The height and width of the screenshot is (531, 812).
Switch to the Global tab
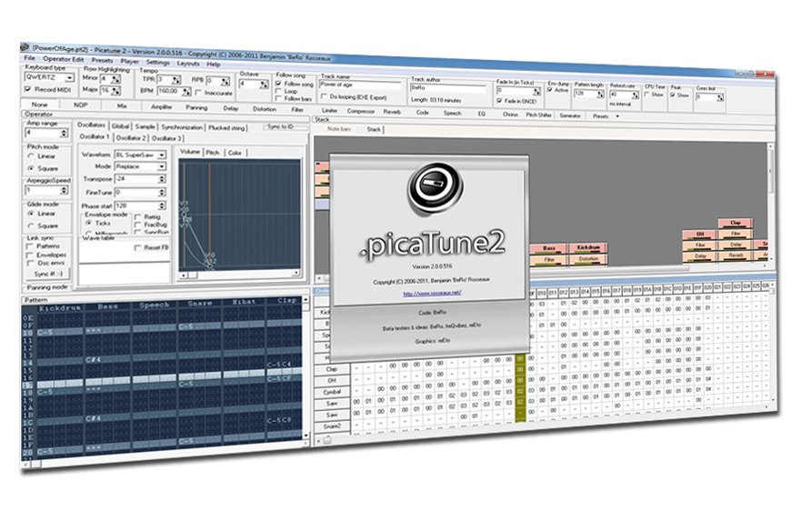coord(120,125)
